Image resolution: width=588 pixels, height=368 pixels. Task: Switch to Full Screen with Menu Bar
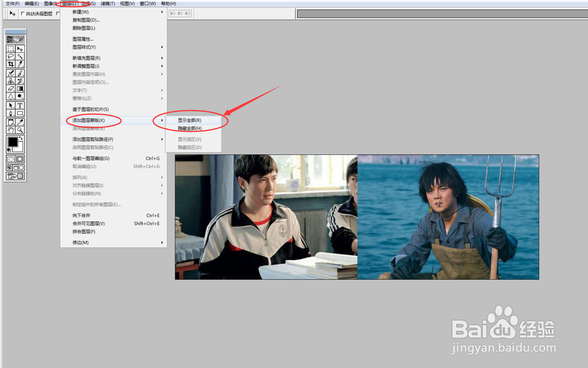tap(15, 168)
